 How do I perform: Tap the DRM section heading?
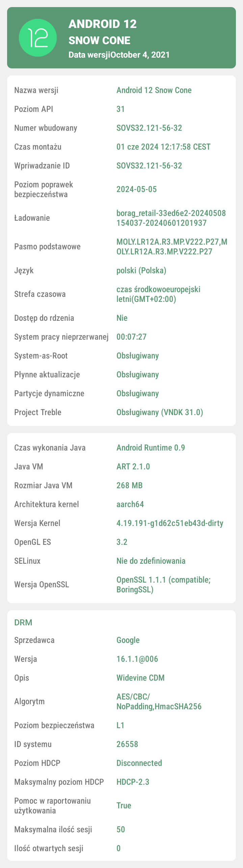tap(23, 622)
